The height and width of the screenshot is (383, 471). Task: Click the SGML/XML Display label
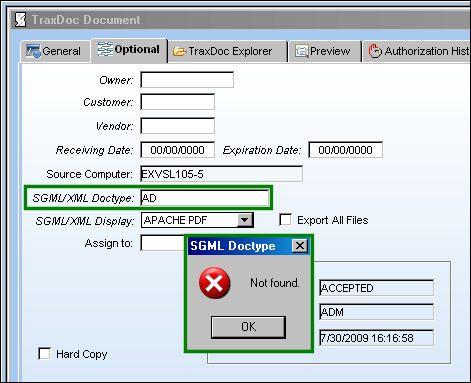coord(85,221)
